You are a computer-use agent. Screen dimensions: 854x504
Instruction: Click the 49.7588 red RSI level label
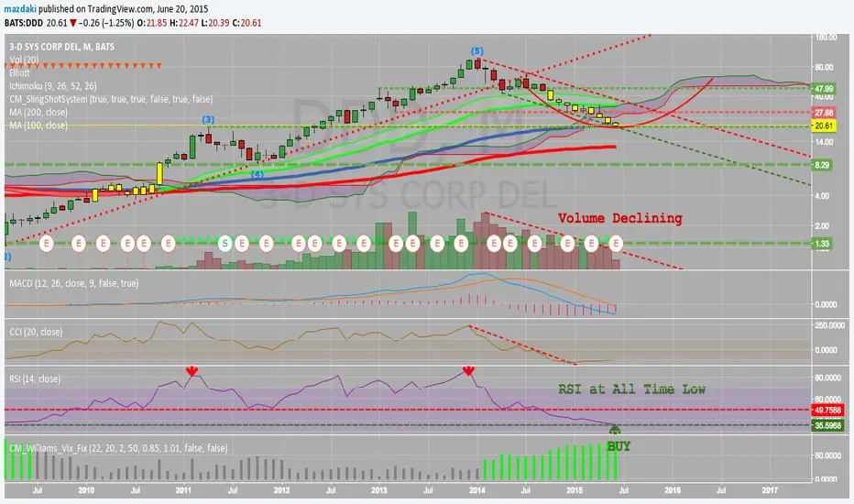pyautogui.click(x=827, y=410)
